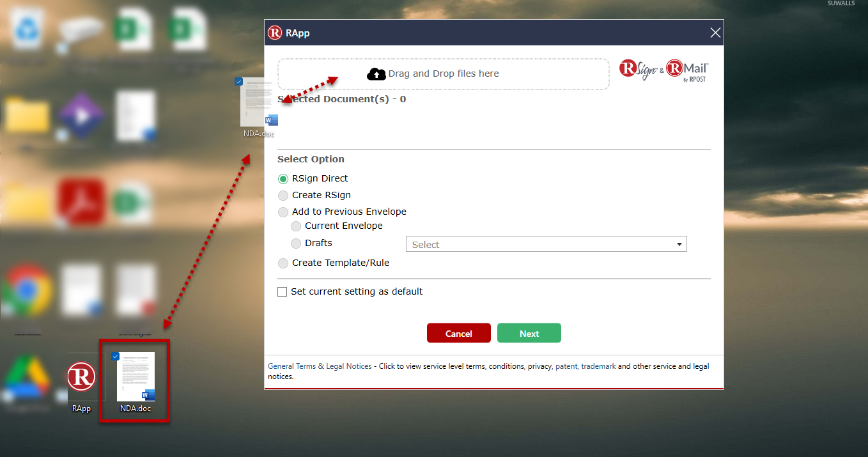Follow the trademark link
868x457 pixels.
[598, 367]
